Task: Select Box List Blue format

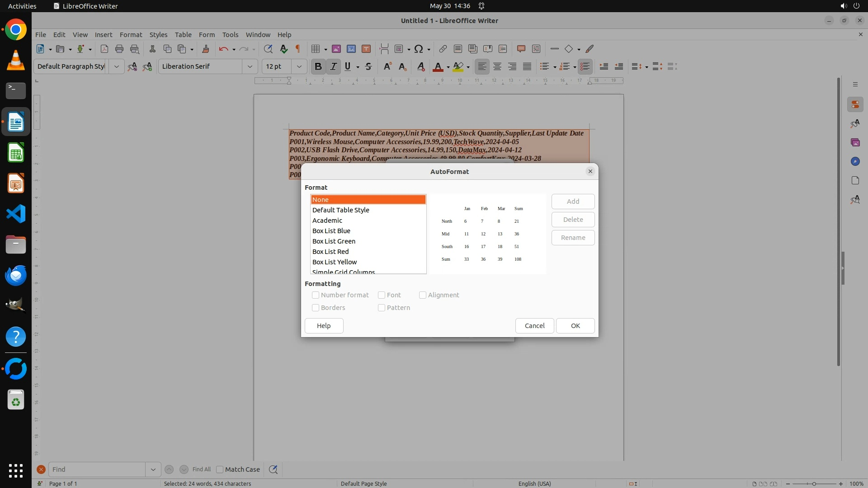Action: click(x=331, y=231)
